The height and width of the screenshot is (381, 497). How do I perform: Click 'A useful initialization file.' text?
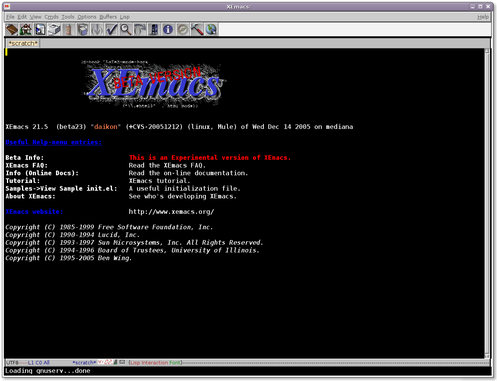(184, 188)
